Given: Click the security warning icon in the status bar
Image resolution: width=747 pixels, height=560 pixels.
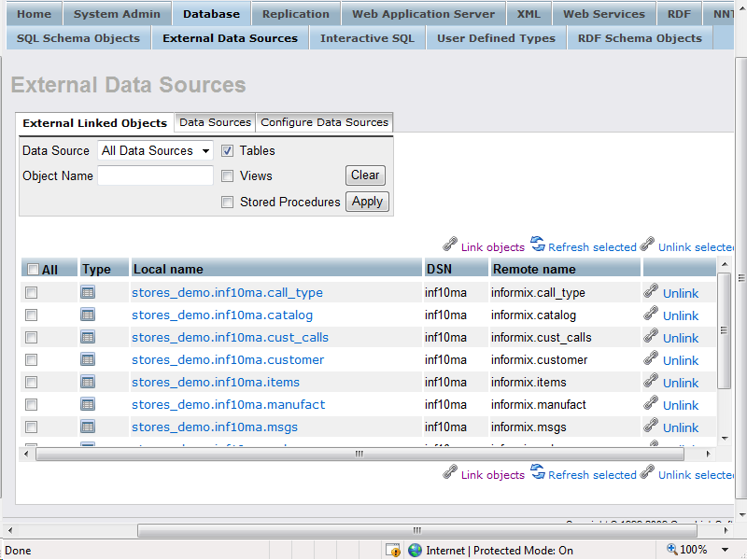Looking at the screenshot, I should point(393,550).
